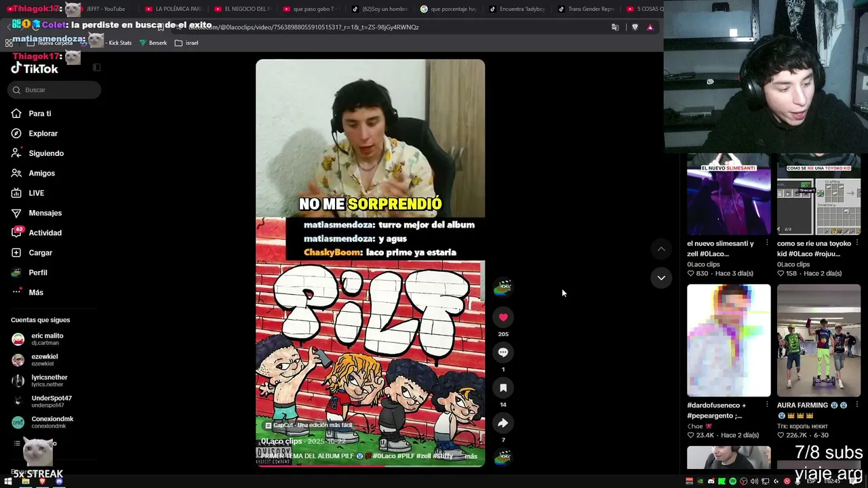
Task: Click the Mensajes paper-plane icon
Action: coord(16,213)
